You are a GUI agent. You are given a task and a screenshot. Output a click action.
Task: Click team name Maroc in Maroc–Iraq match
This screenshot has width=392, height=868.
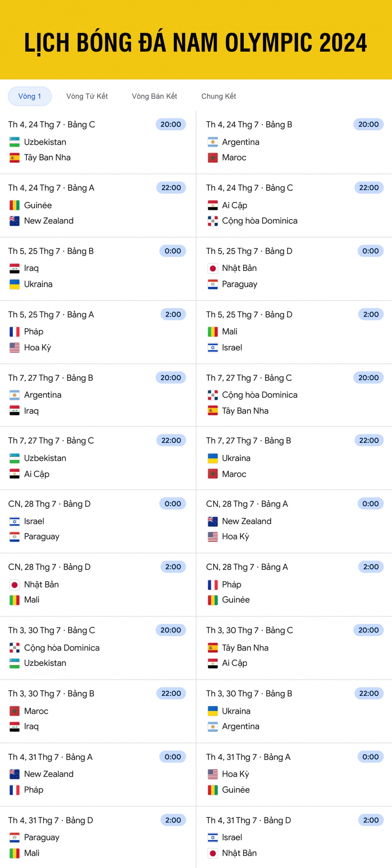36,711
